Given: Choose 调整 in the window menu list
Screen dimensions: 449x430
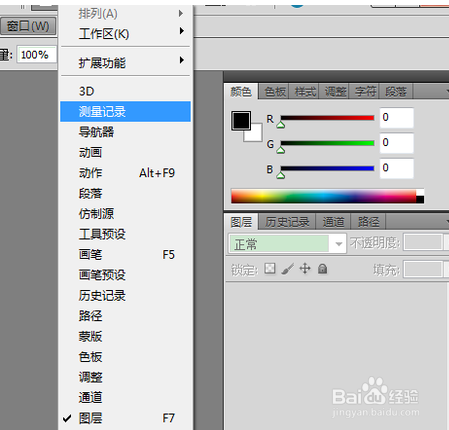Looking at the screenshot, I should 125,377.
